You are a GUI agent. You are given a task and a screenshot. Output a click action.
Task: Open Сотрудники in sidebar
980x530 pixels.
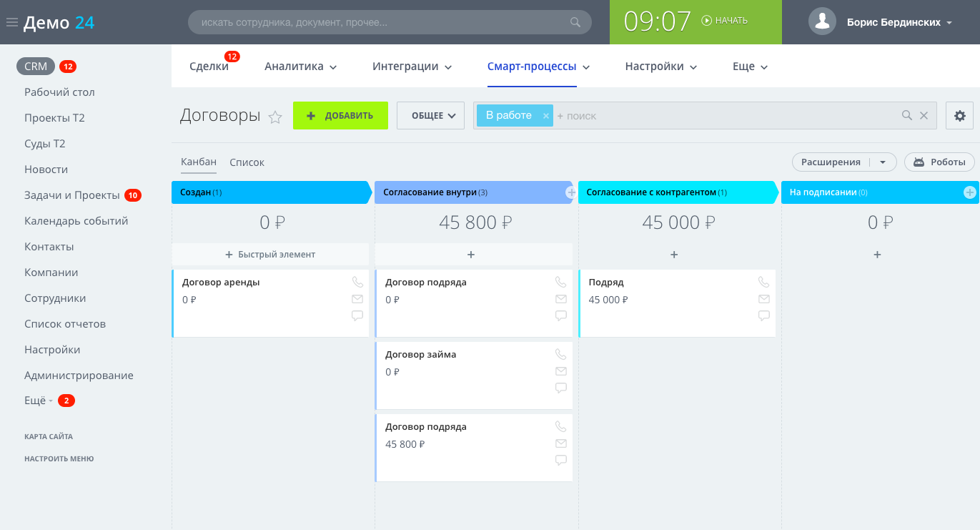(55, 298)
